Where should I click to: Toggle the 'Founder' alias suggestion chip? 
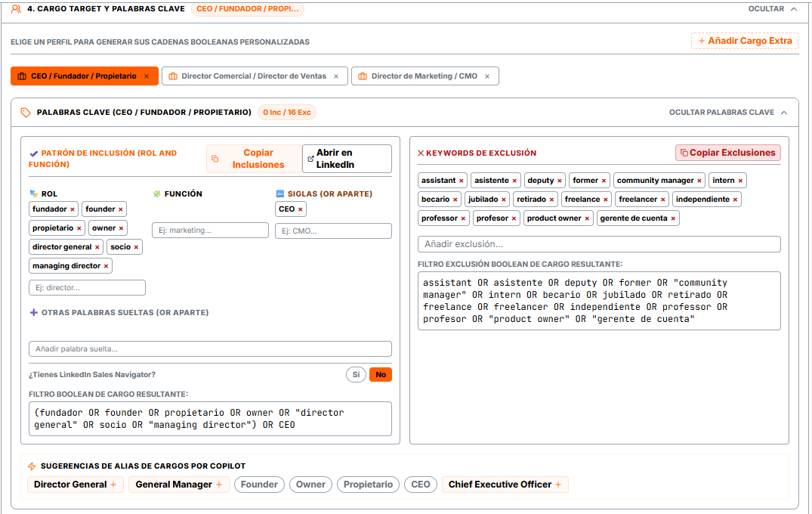coord(259,485)
